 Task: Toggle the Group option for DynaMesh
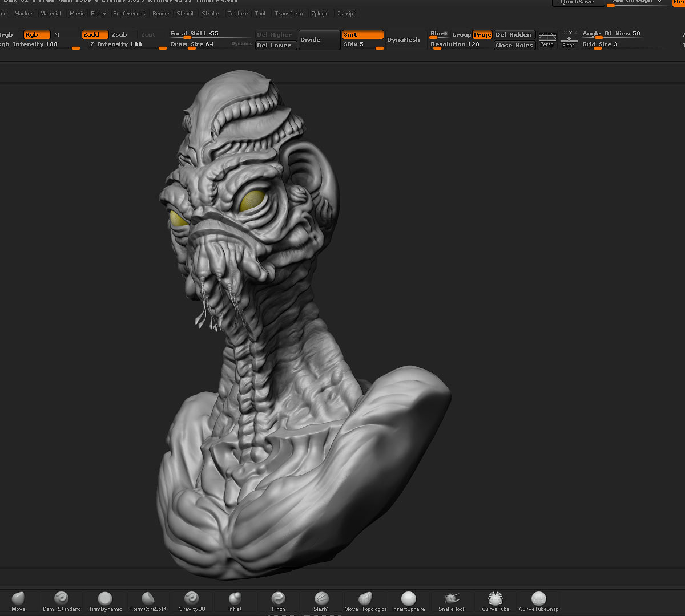click(x=461, y=35)
